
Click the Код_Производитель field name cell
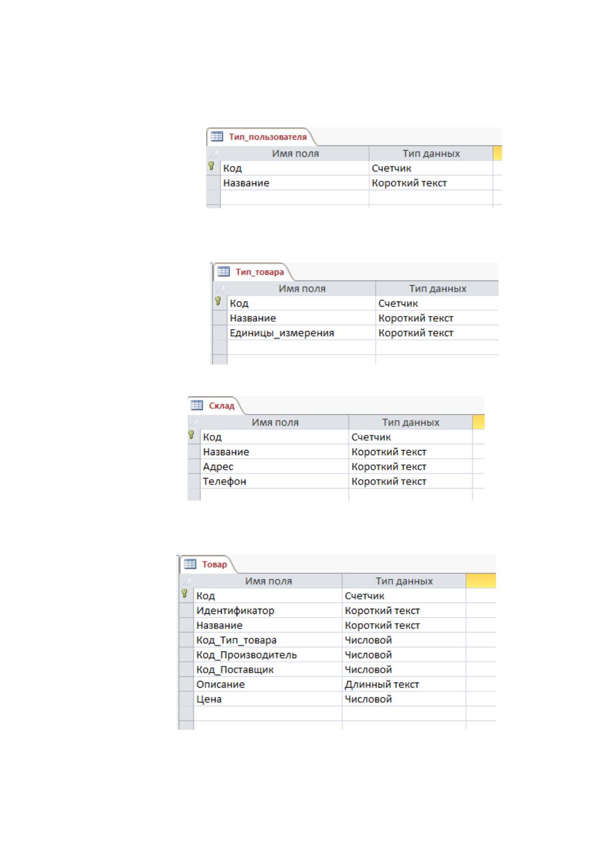(x=268, y=655)
